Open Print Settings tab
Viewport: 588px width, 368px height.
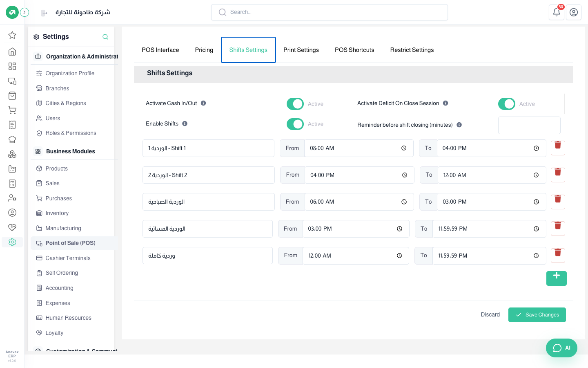coord(301,50)
